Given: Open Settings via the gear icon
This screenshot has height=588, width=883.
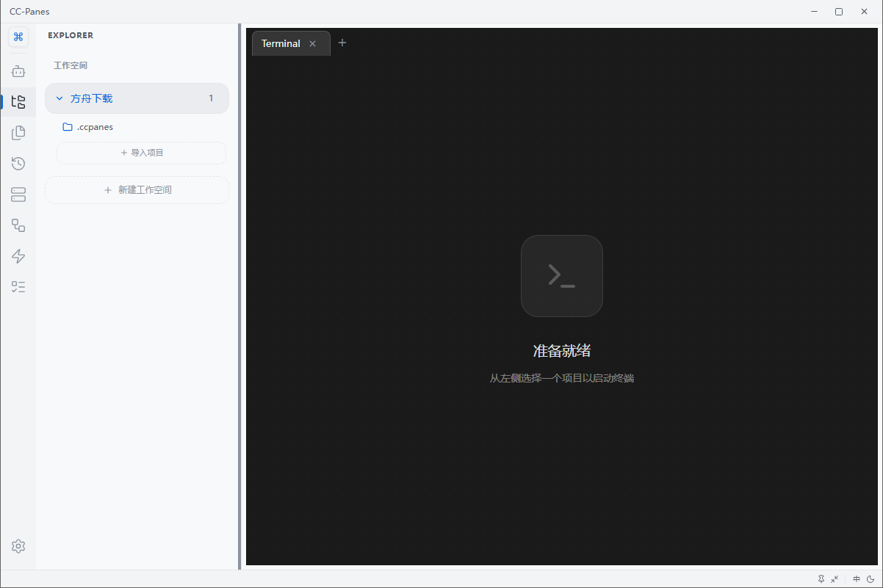Looking at the screenshot, I should tap(18, 546).
